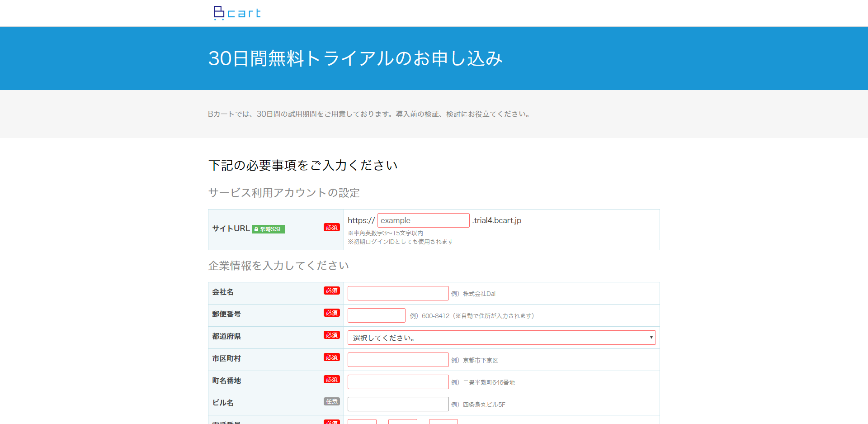Screen dimensions: 868x424
Task: Click the ※半角英数字3〜15文字以内 note
Action: click(385, 233)
